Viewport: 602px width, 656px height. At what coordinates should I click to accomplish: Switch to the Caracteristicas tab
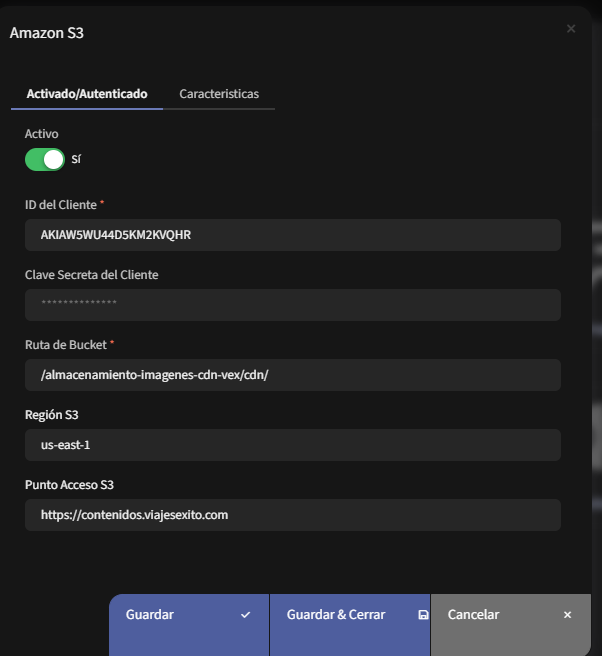219,94
